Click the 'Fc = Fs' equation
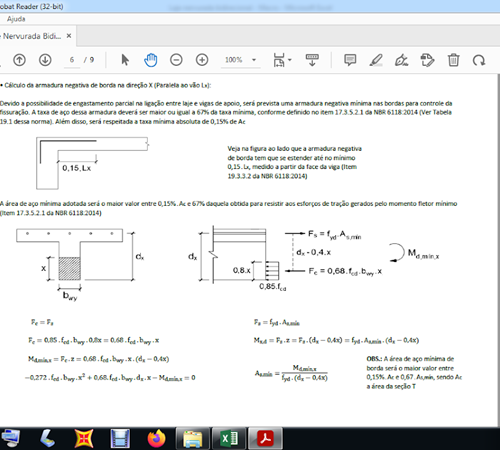Screen dimensions: 500x450 click(42, 322)
